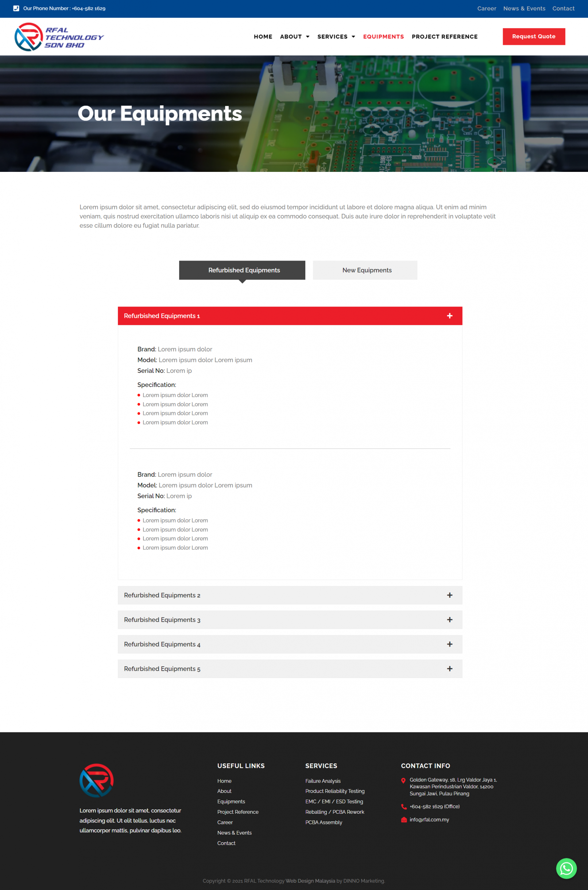Click the red phone icon in footer

click(x=403, y=806)
